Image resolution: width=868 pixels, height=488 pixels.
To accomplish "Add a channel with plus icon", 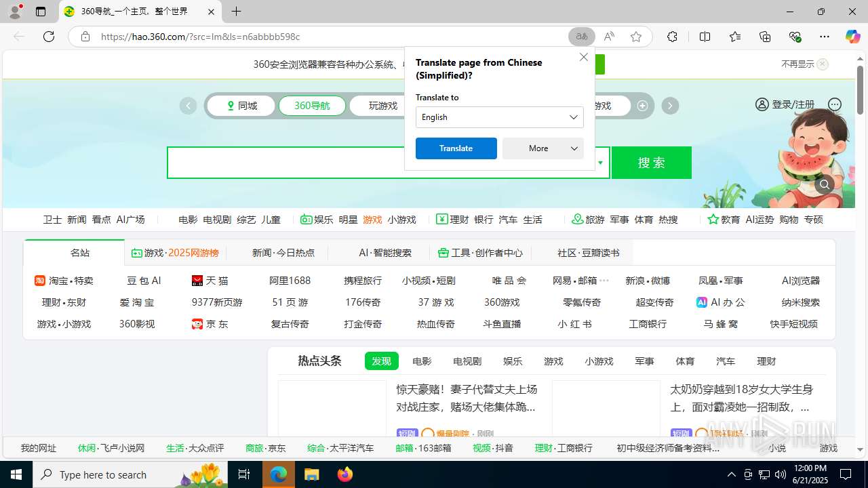I will point(642,106).
